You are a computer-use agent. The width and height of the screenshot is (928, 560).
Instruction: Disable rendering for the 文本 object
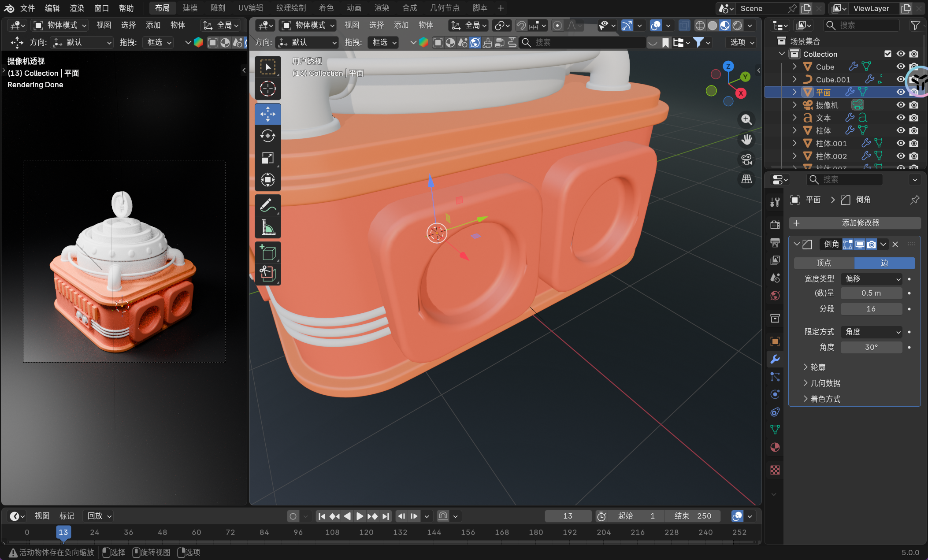(914, 118)
